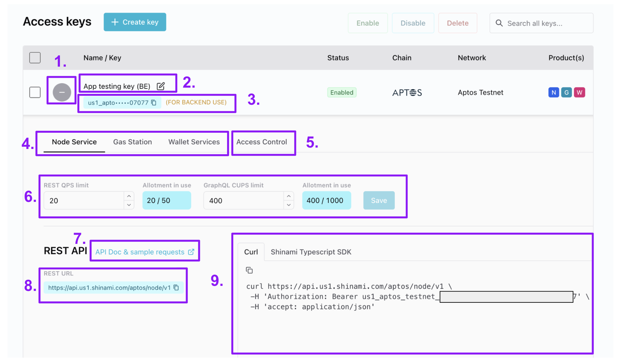Click the Enable button
The image size is (620, 364).
click(x=368, y=23)
